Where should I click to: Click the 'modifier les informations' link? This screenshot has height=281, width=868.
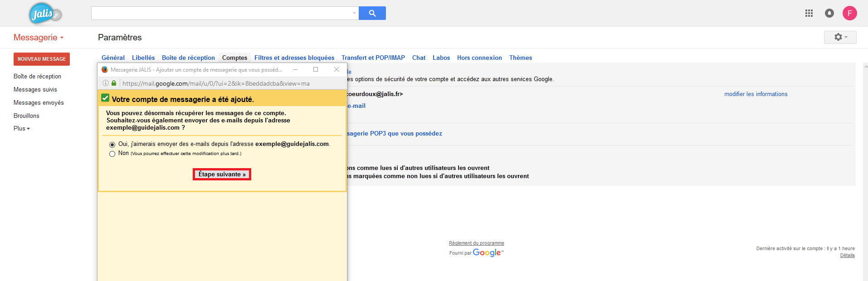point(756,94)
